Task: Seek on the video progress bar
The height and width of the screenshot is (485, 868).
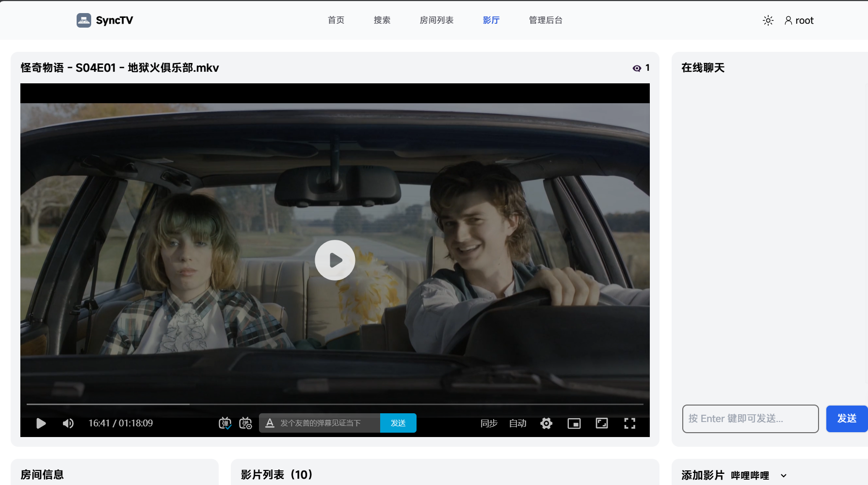Action: pyautogui.click(x=335, y=404)
